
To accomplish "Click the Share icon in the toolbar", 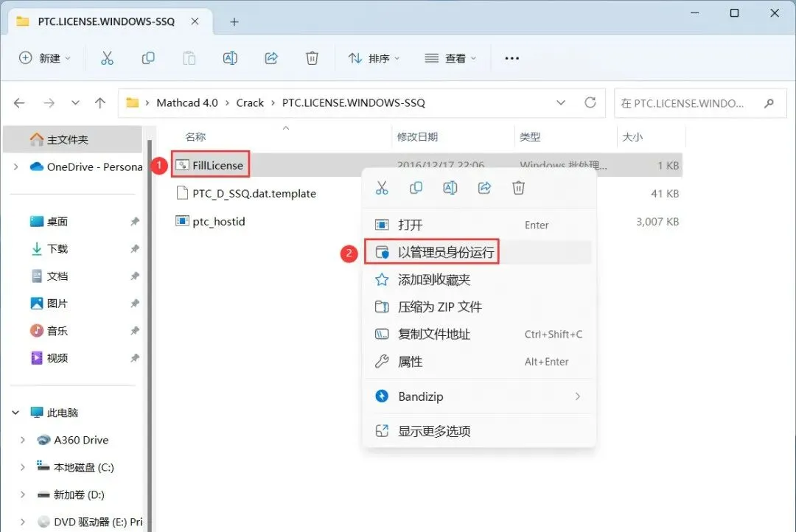I will pyautogui.click(x=271, y=58).
